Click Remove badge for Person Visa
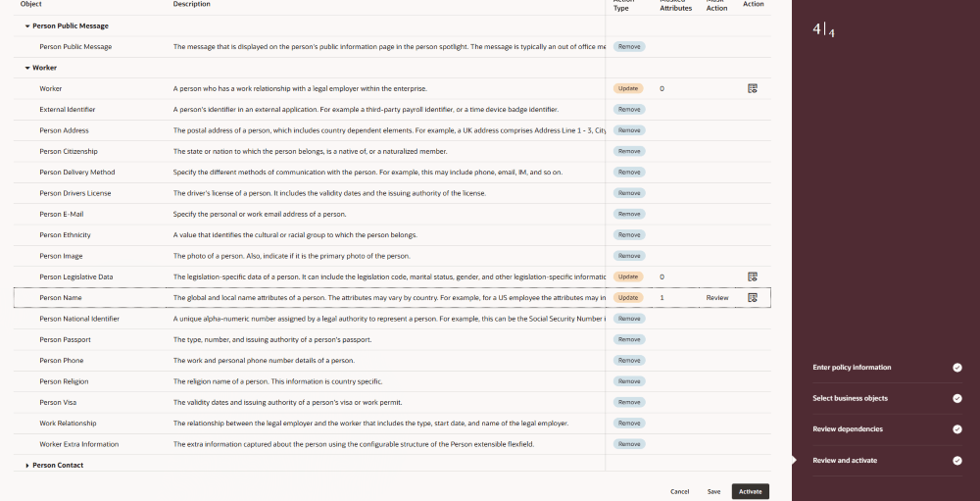 pos(629,402)
